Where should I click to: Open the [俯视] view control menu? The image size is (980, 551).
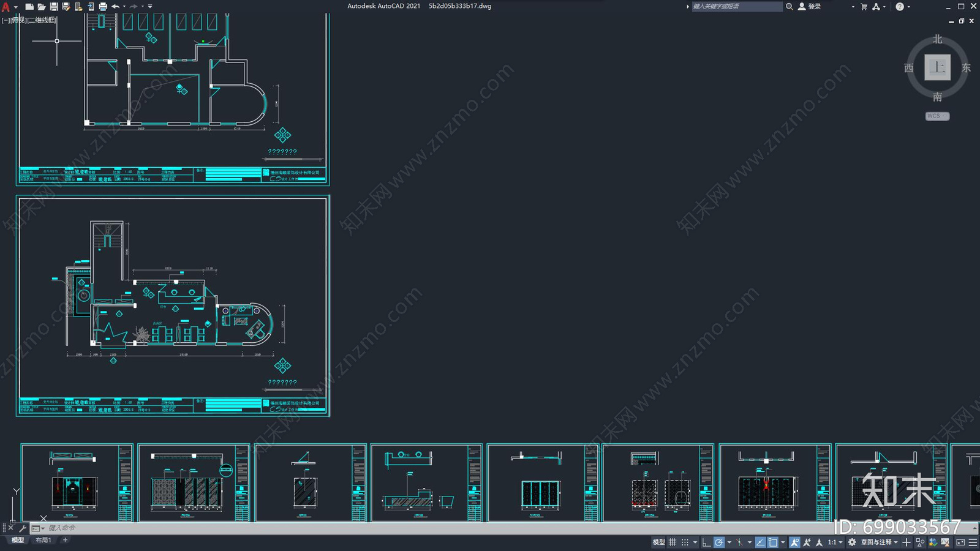(18, 20)
